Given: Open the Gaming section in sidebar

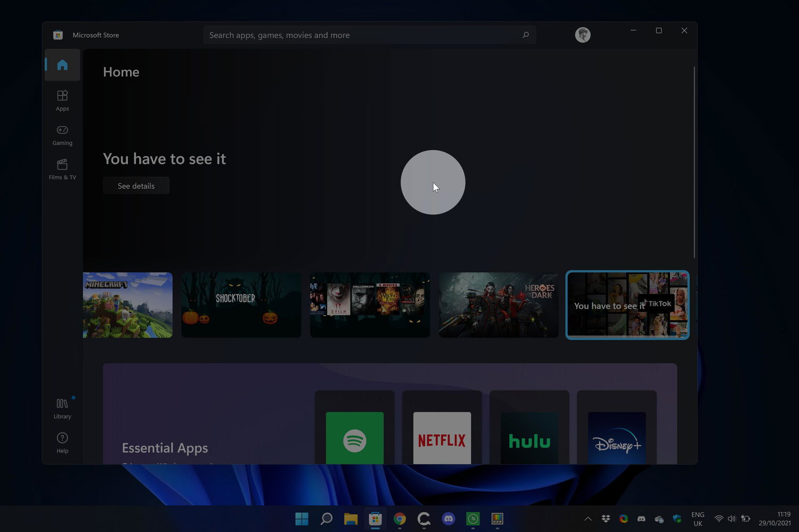Looking at the screenshot, I should [62, 135].
